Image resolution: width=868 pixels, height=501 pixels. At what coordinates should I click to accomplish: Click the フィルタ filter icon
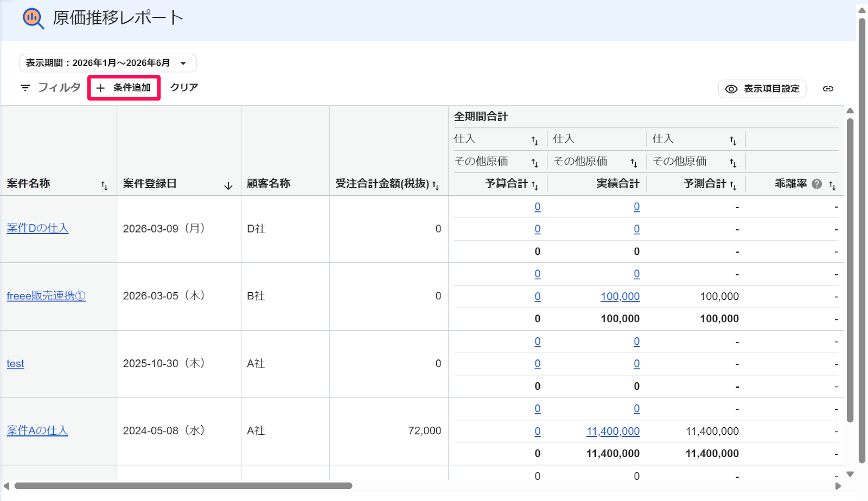(25, 87)
